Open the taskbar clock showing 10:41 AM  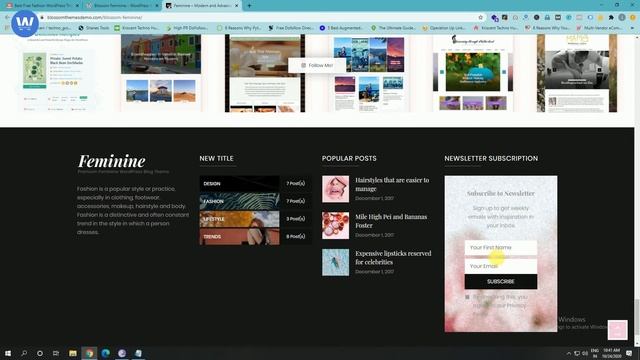(611, 353)
